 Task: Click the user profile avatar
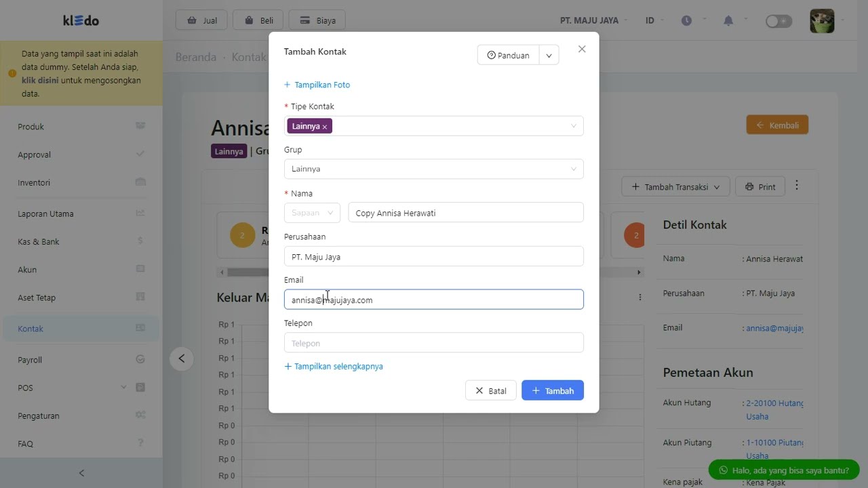[822, 21]
